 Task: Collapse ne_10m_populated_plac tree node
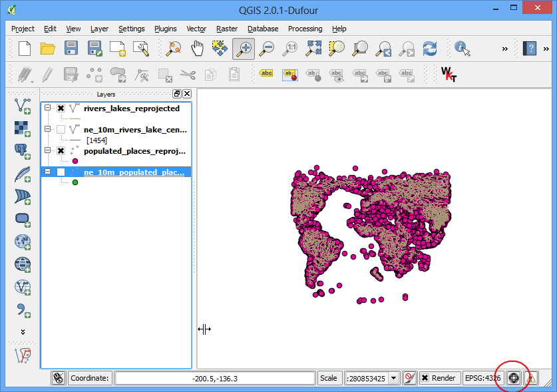point(48,172)
